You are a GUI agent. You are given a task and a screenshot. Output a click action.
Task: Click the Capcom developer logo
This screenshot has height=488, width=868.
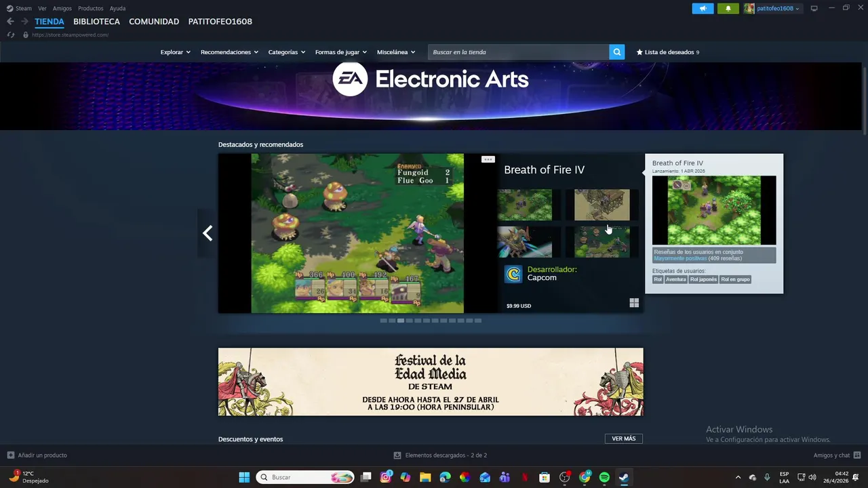point(513,274)
